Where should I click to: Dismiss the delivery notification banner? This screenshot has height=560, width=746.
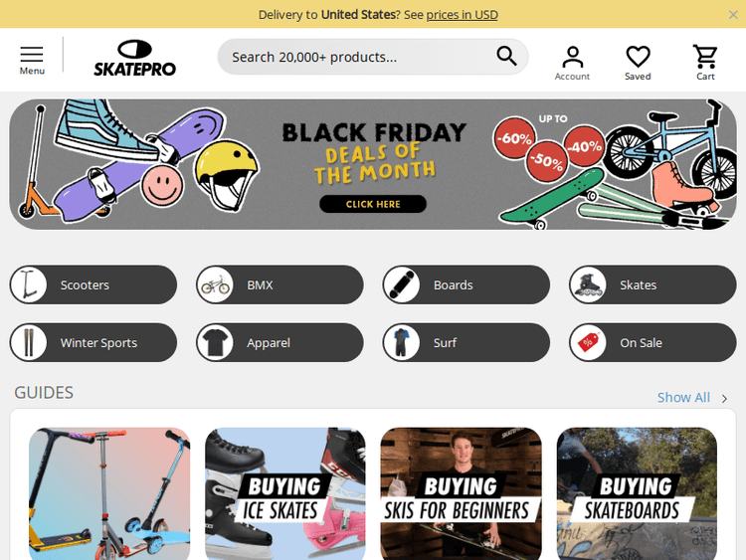733,15
